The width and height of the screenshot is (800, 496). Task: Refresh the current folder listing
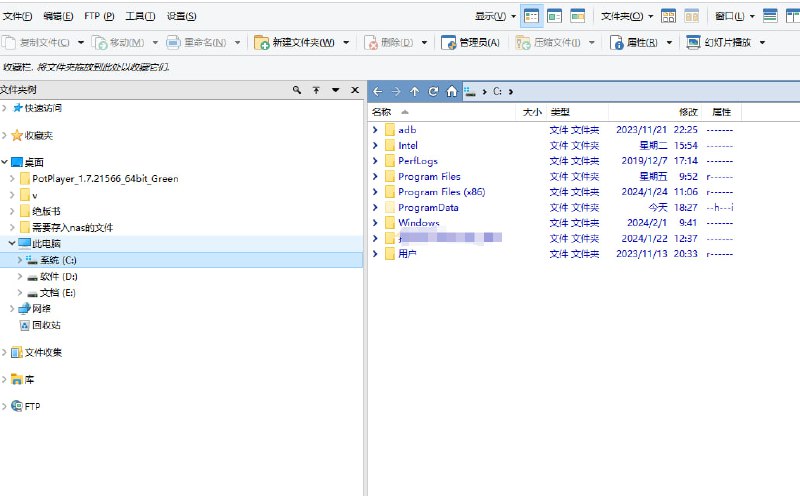pos(433,91)
